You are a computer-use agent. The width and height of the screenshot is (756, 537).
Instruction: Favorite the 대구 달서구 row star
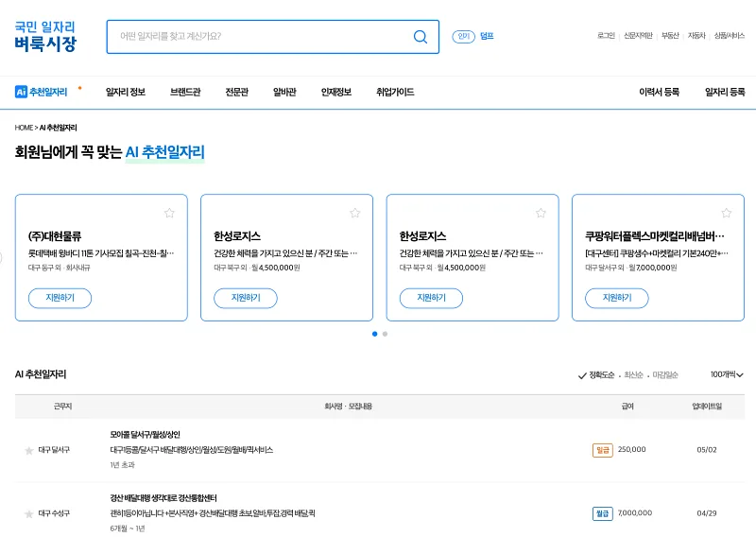(29, 450)
